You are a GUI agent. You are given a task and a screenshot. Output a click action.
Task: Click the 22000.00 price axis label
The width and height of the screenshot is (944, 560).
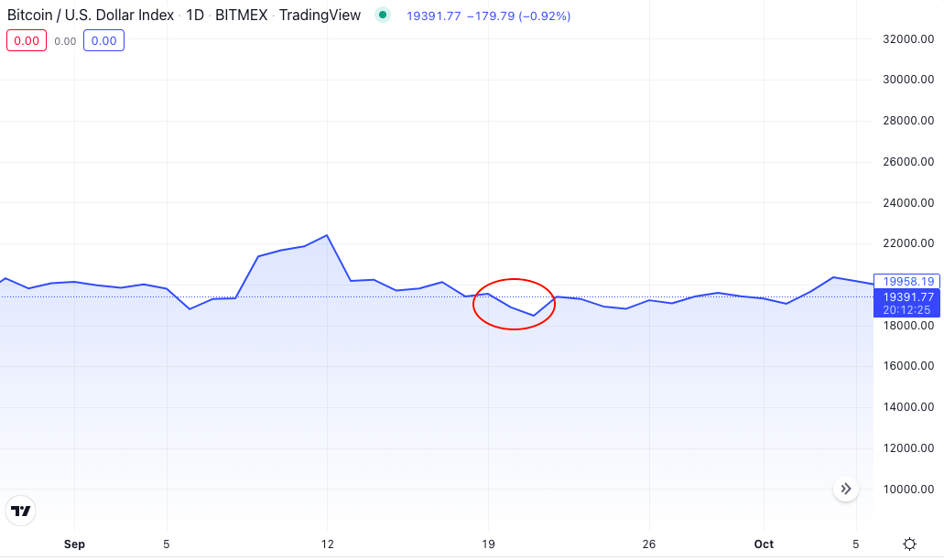click(908, 243)
